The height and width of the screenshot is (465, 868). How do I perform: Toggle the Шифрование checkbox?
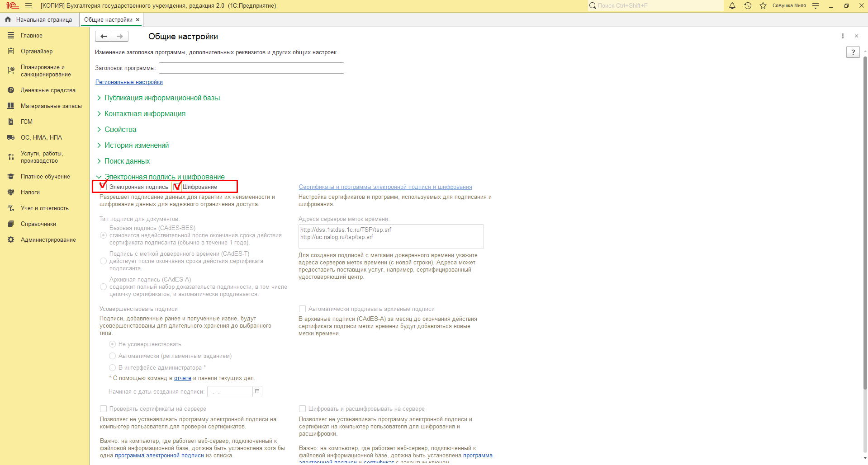tap(177, 187)
